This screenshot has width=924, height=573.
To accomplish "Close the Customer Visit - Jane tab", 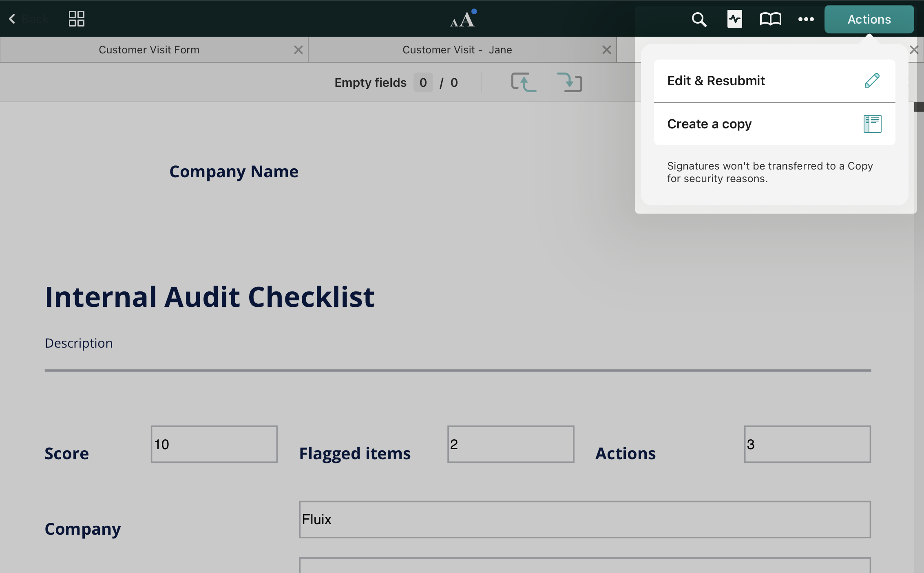I will click(x=606, y=50).
